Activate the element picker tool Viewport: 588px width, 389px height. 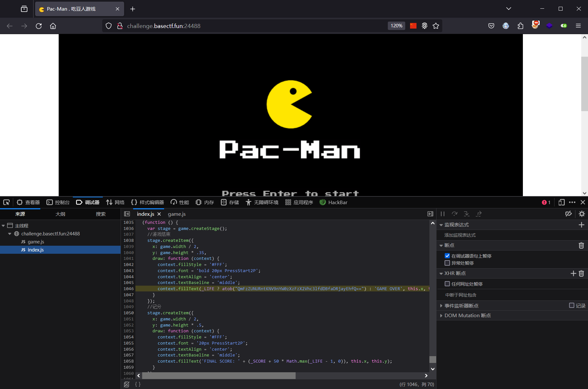coord(6,202)
